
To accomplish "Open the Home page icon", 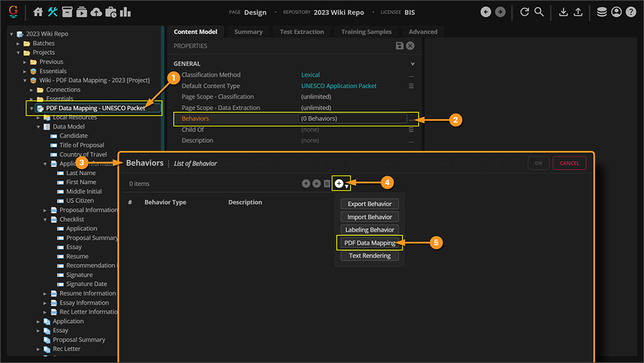I will tap(38, 12).
